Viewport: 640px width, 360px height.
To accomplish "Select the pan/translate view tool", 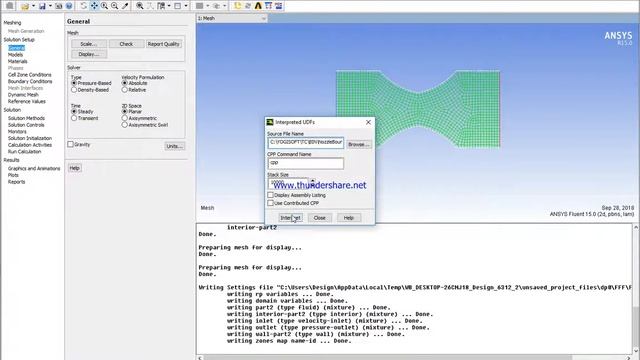I will (x=94, y=6).
